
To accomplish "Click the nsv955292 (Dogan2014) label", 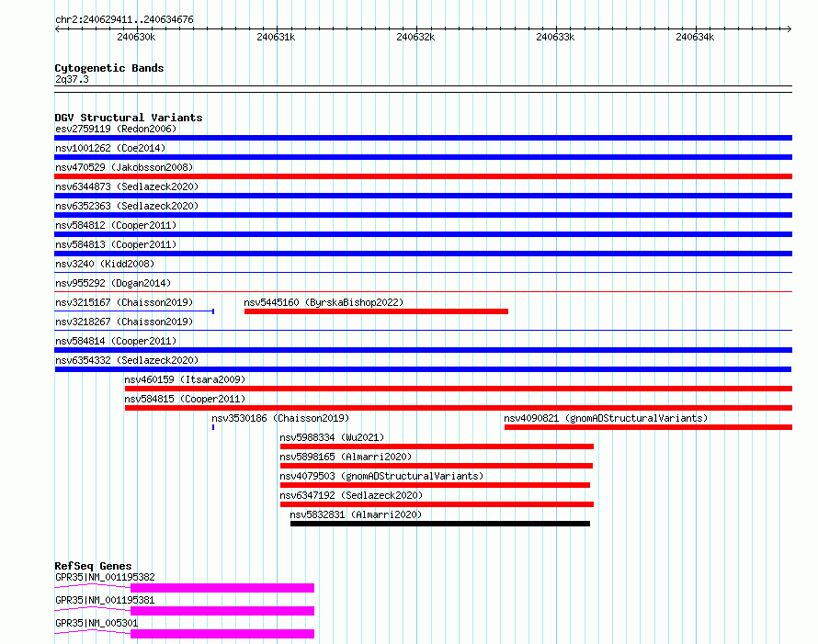I will click(x=113, y=283).
